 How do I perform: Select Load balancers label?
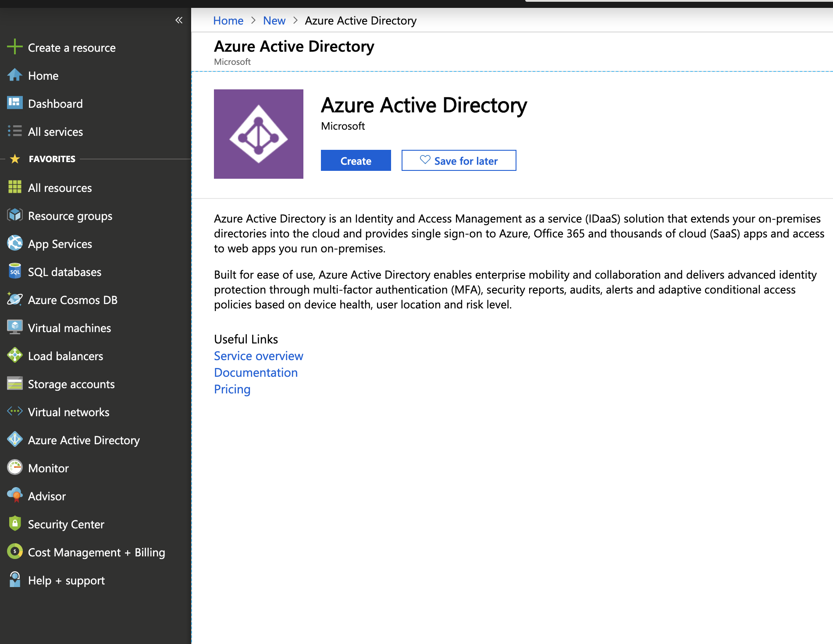(x=66, y=356)
